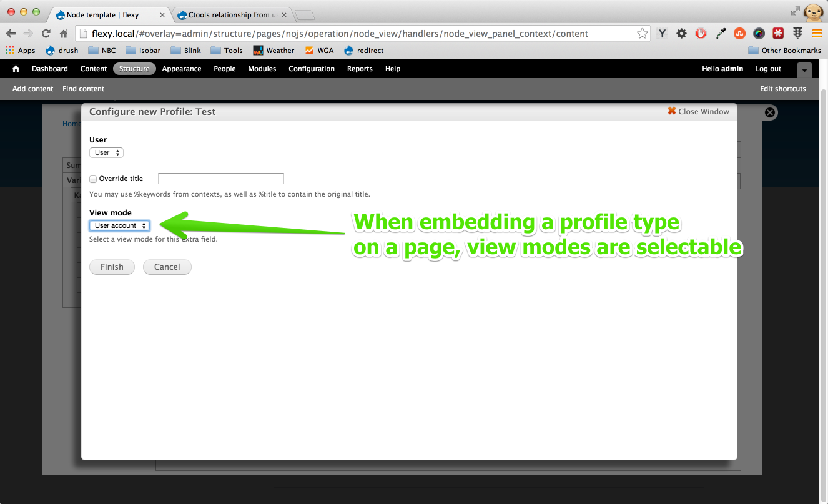
Task: Select the eyedropper extension icon
Action: click(x=720, y=34)
